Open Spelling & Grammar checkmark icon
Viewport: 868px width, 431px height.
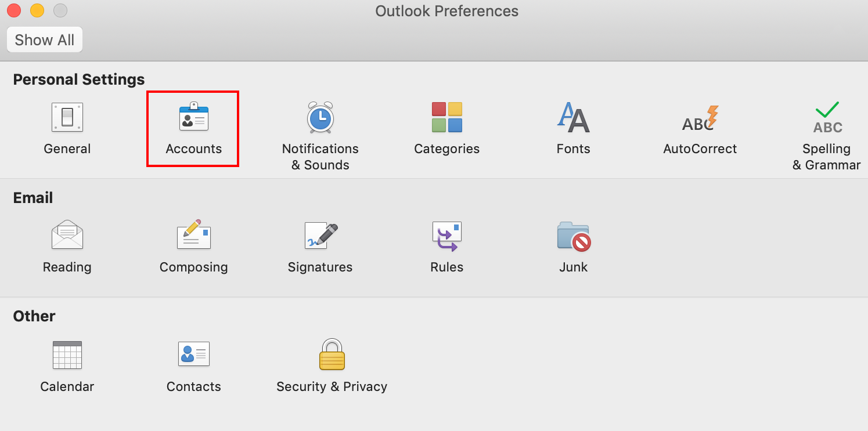[827, 118]
